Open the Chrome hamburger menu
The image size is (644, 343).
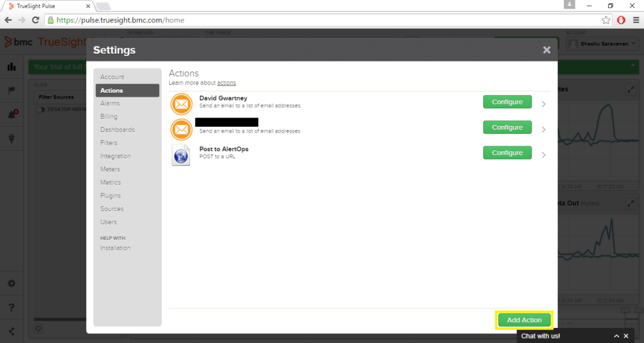click(636, 20)
